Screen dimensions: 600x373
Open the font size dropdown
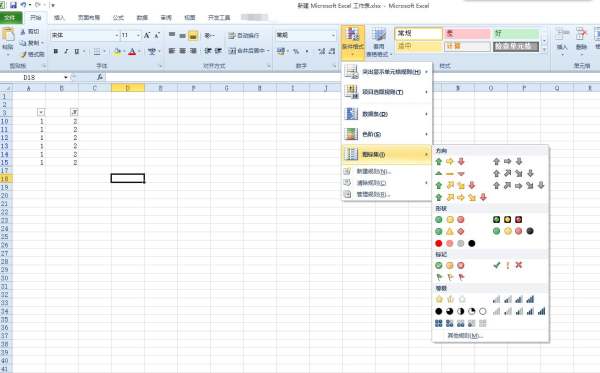pyautogui.click(x=138, y=36)
